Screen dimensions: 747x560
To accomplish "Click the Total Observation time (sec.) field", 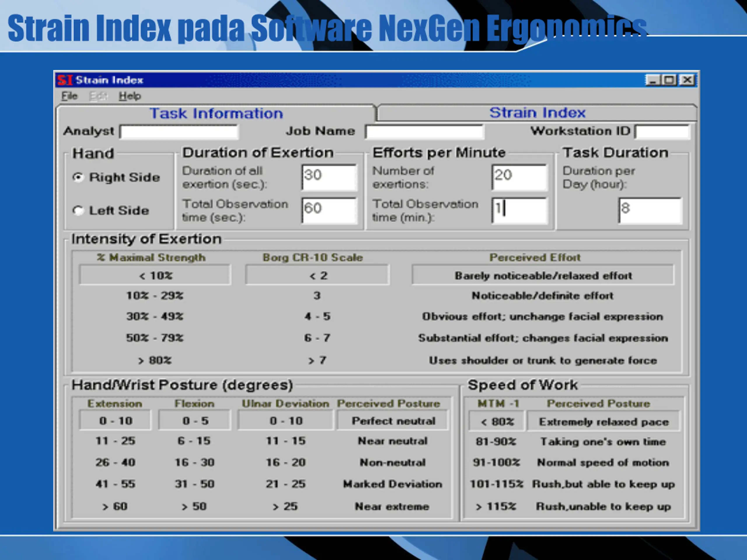I will 329,210.
